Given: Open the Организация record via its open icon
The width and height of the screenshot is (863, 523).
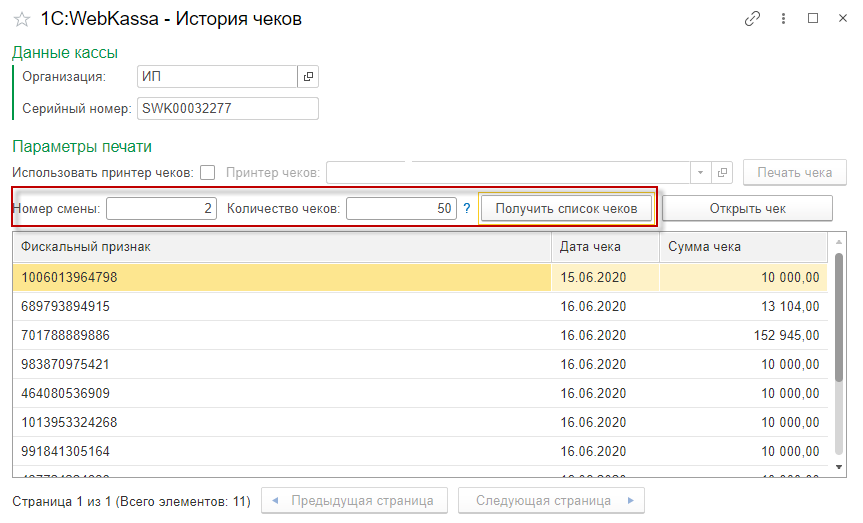Looking at the screenshot, I should click(308, 77).
